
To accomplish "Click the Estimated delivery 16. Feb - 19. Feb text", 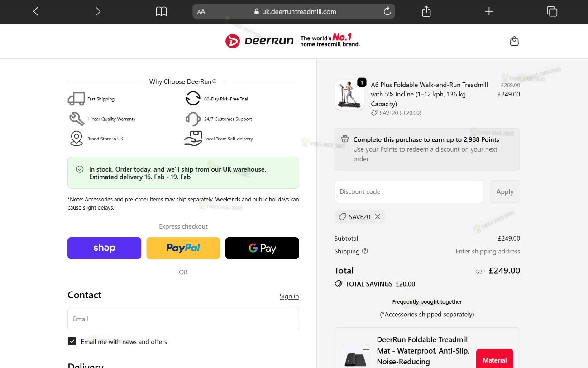I will click(x=140, y=177).
